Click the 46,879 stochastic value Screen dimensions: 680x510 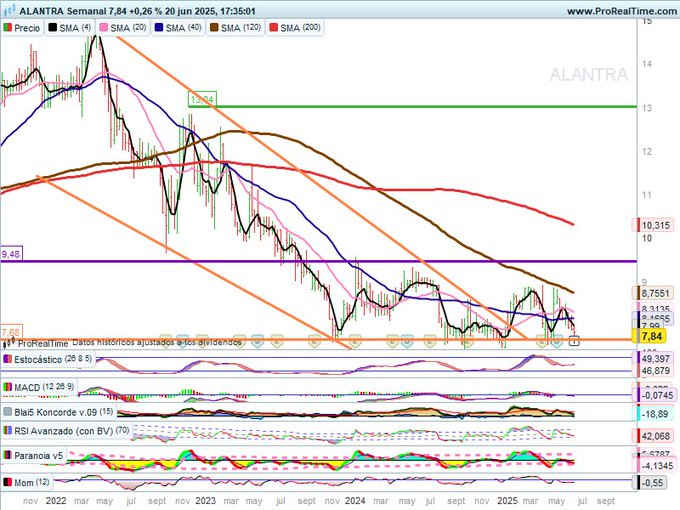point(655,370)
